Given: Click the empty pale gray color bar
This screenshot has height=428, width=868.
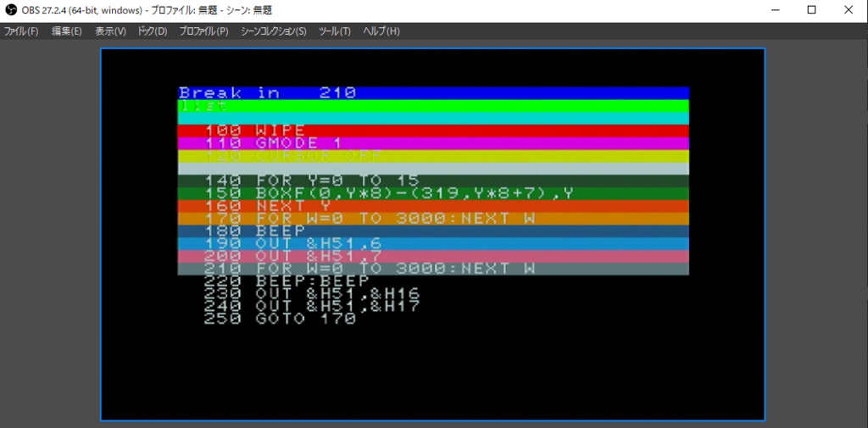Looking at the screenshot, I should [x=433, y=169].
